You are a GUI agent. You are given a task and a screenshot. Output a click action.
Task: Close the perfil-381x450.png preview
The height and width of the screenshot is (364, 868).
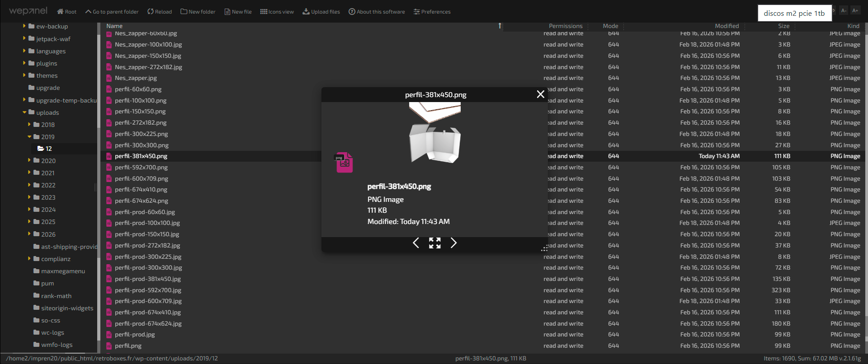point(540,94)
